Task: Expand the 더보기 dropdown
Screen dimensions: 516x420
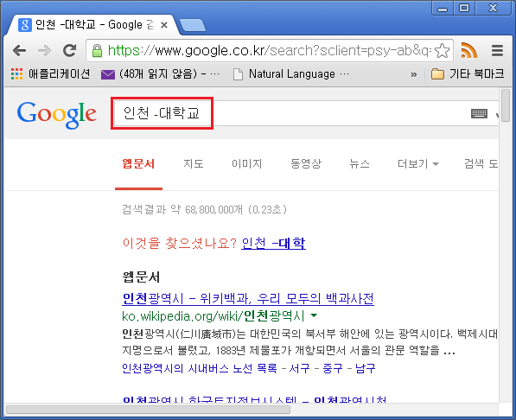Action: [x=418, y=163]
